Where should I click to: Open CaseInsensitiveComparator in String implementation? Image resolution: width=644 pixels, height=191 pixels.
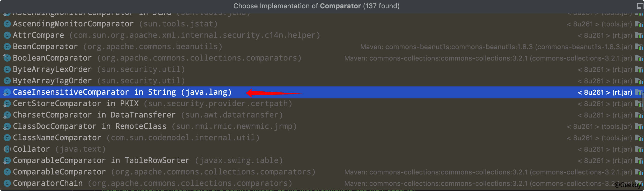point(122,92)
